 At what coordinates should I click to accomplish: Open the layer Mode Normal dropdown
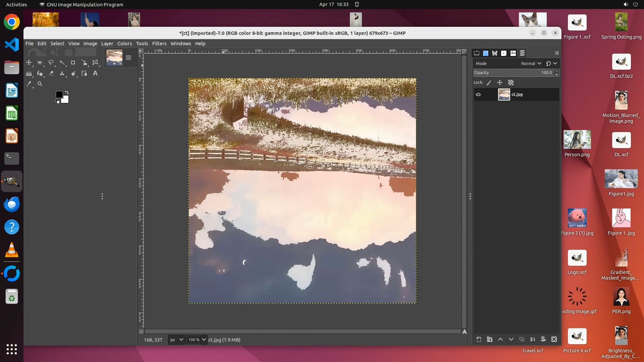click(531, 63)
